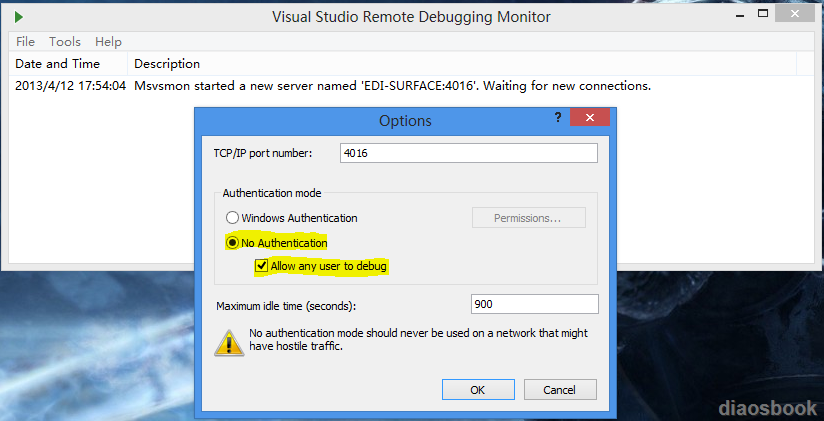Click the green play icon in title bar

tap(19, 17)
